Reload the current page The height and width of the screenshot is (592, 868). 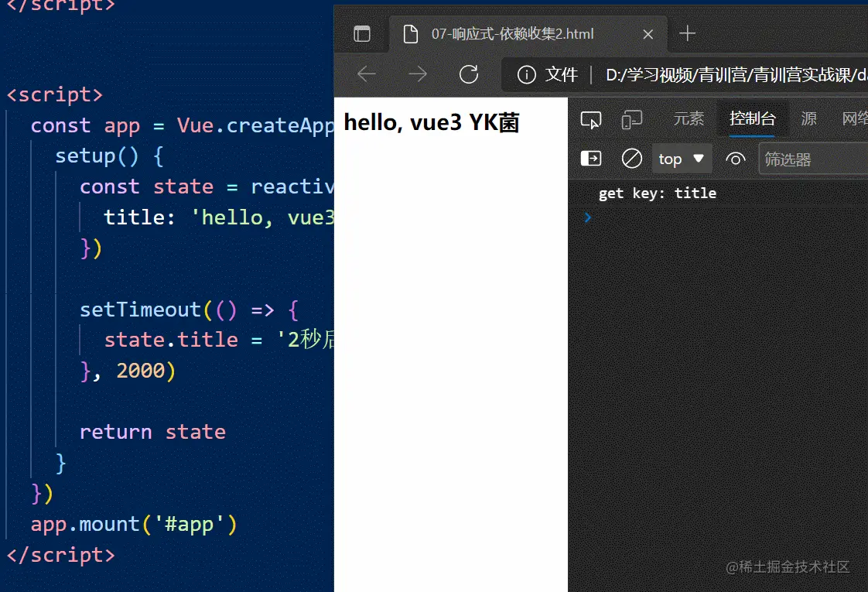click(x=469, y=74)
